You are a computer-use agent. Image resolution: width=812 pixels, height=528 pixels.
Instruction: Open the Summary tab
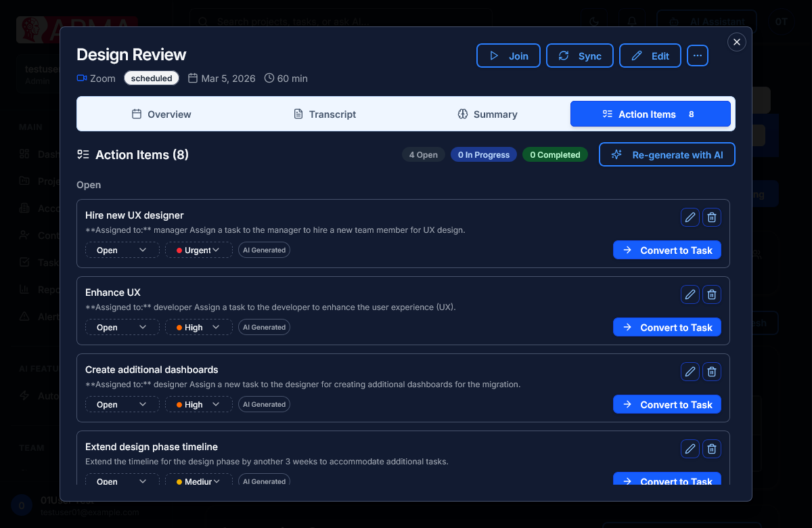tap(487, 114)
